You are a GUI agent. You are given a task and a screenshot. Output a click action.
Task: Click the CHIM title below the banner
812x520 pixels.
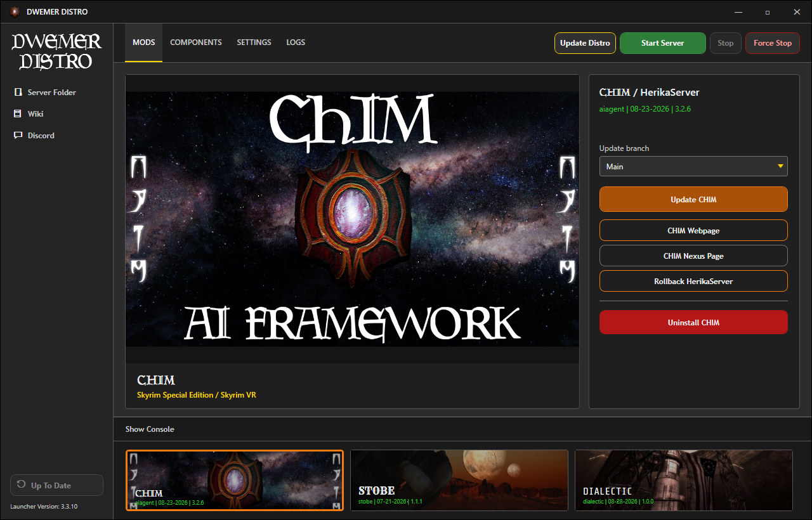[x=156, y=380]
